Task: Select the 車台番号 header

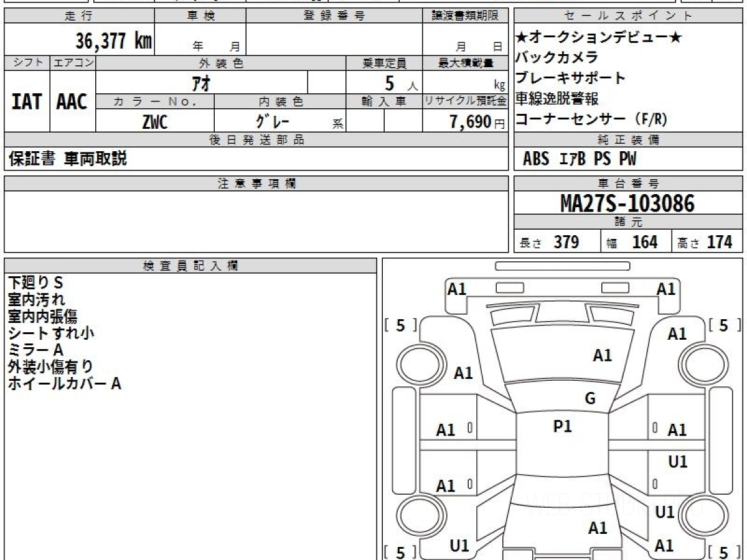Action: pos(629,184)
